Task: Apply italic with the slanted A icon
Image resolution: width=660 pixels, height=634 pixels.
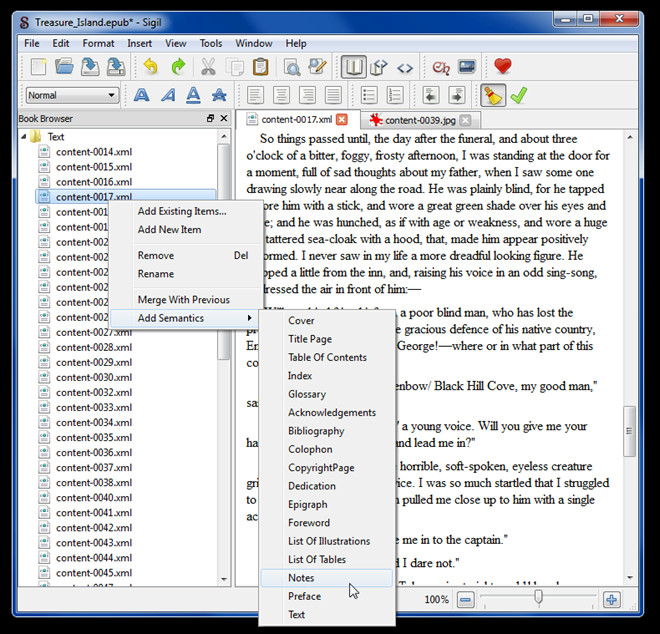Action: 168,95
